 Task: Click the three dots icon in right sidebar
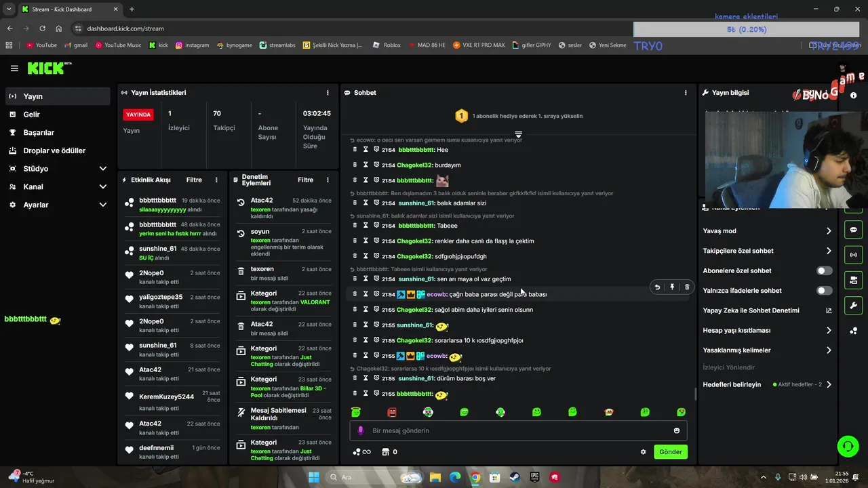click(853, 331)
